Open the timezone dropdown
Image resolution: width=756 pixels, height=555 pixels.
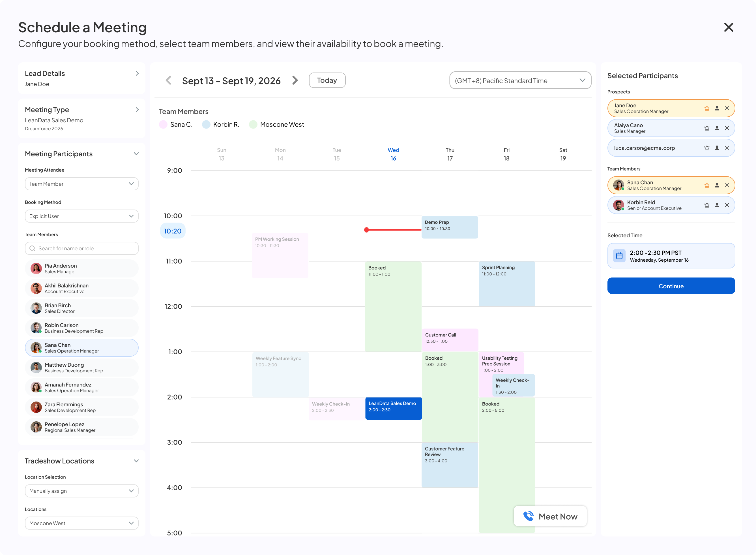[520, 80]
